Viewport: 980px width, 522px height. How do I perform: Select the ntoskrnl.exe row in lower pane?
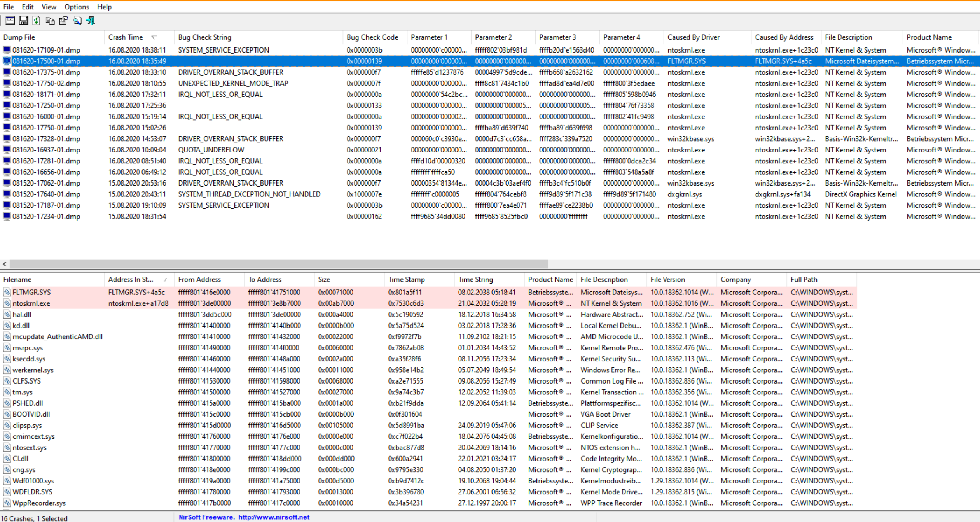click(x=31, y=303)
